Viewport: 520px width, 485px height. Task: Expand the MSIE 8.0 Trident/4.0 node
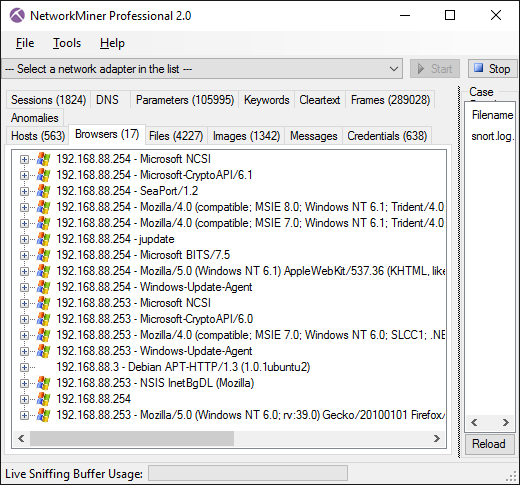point(24,207)
